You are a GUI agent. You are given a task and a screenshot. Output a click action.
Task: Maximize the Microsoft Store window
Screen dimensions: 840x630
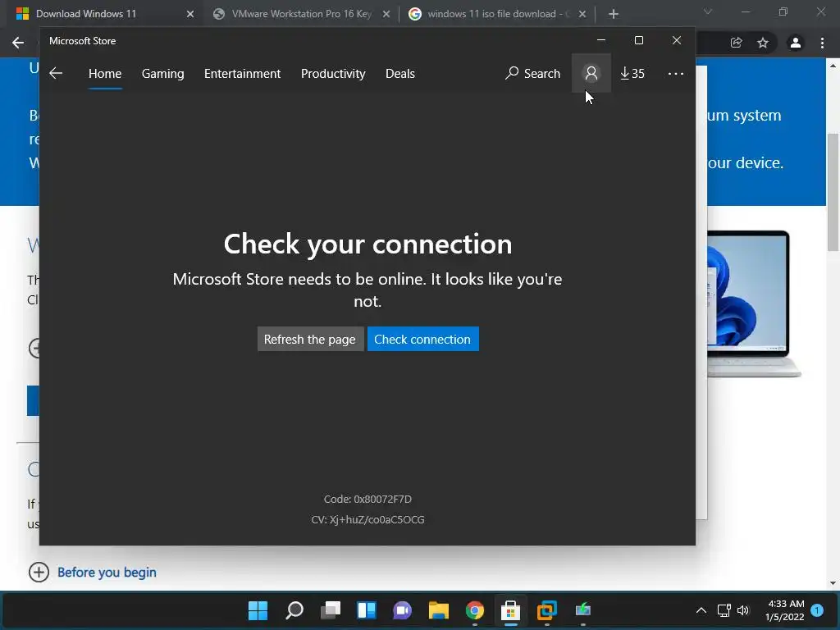pyautogui.click(x=638, y=40)
